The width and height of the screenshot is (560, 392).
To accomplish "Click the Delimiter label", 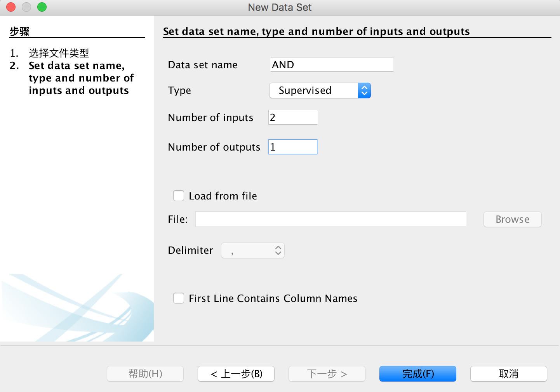I will (x=190, y=250).
